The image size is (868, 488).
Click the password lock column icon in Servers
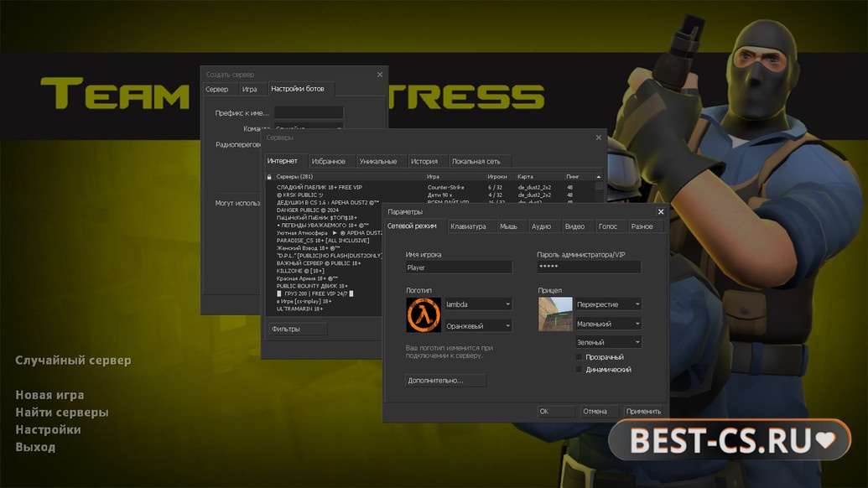click(269, 177)
